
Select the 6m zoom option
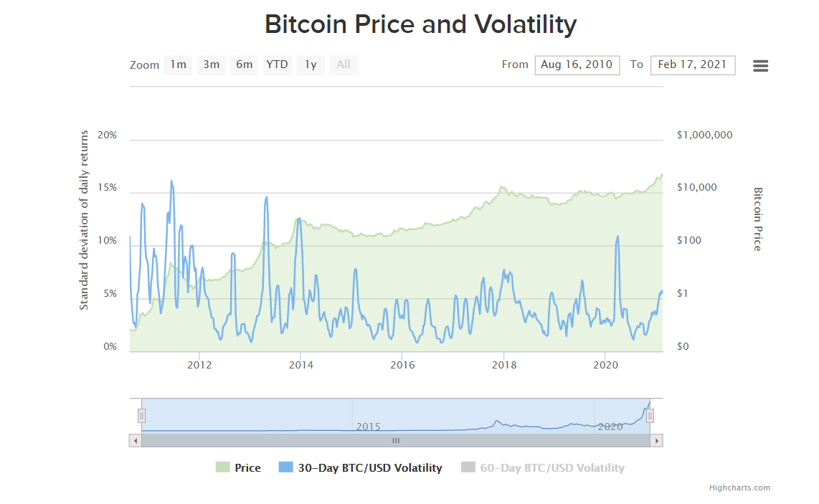click(244, 65)
